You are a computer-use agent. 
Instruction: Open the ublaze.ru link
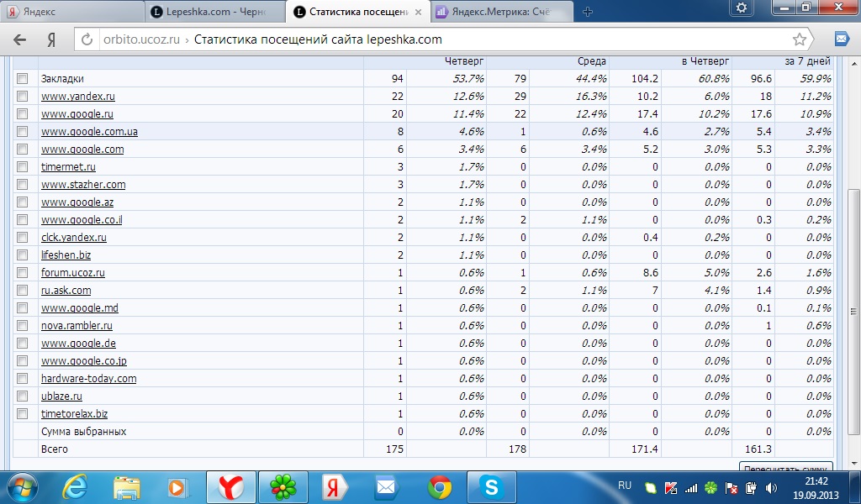point(61,396)
